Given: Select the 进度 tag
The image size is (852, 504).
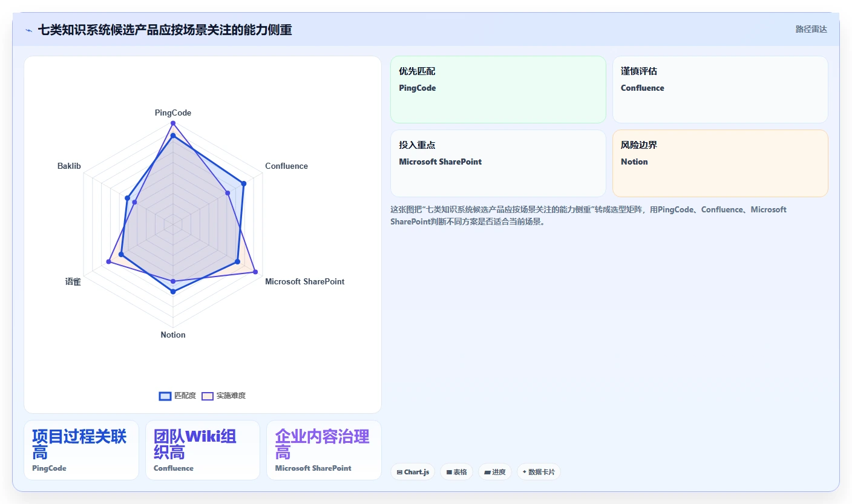Looking at the screenshot, I should 494,472.
